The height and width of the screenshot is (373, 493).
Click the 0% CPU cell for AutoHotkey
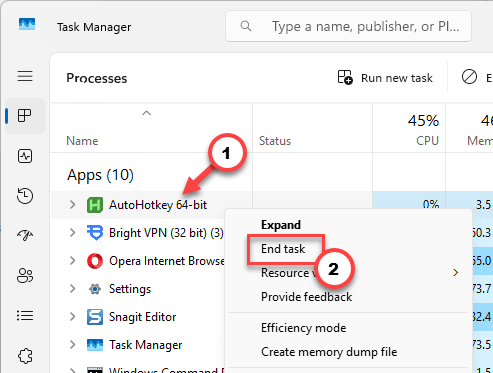409,205
